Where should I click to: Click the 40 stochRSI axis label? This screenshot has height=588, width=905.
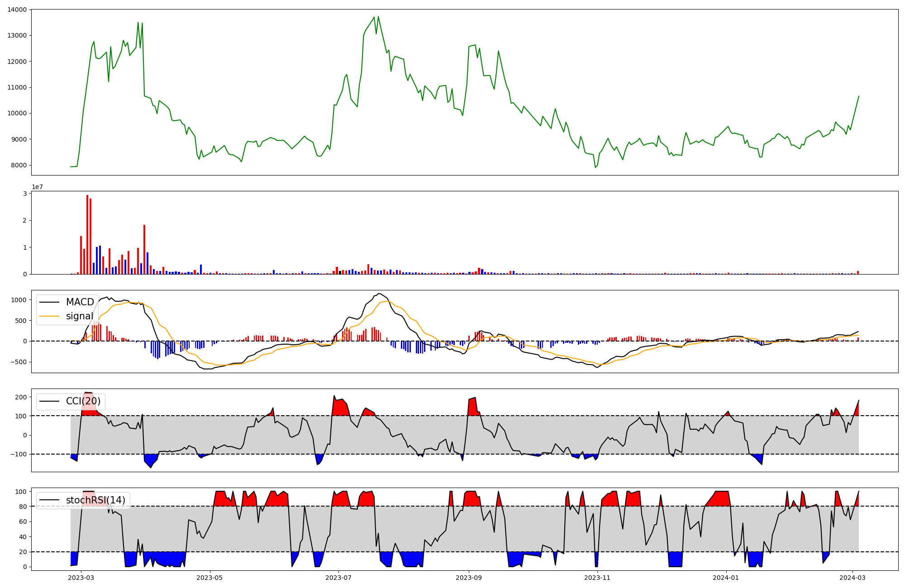pos(23,537)
